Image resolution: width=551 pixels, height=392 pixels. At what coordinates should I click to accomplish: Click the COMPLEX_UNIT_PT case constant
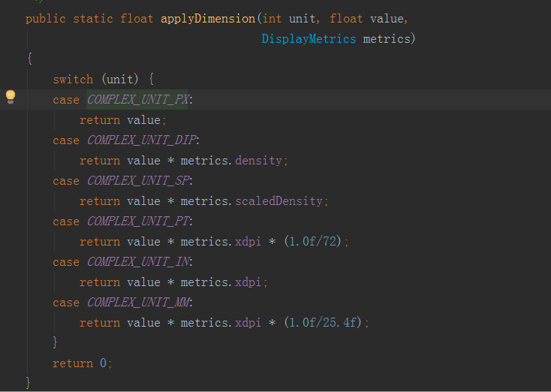pyautogui.click(x=138, y=221)
